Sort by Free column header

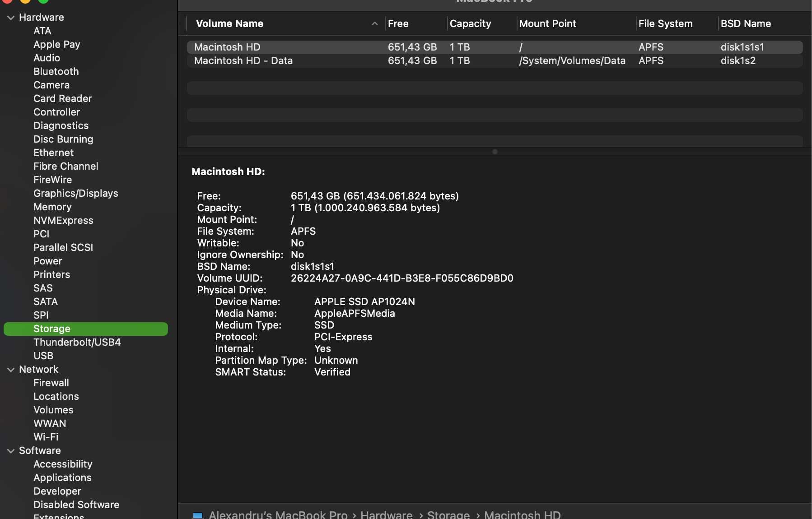pos(398,23)
